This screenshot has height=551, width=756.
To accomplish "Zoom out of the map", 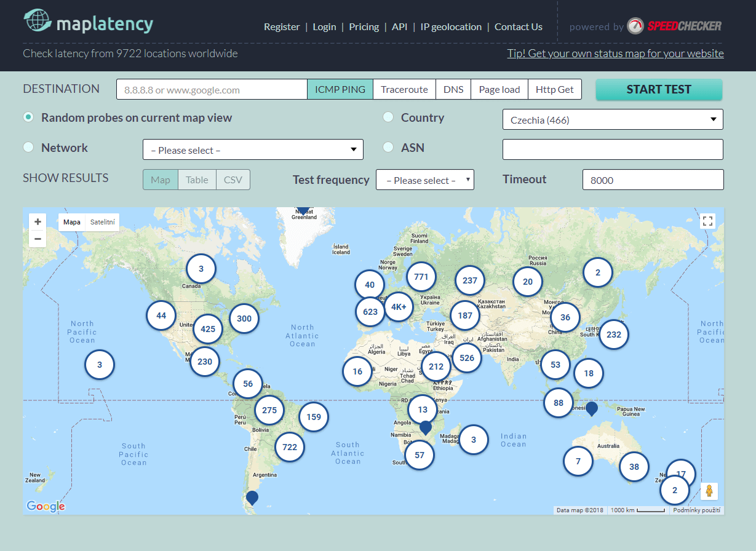I will click(38, 239).
